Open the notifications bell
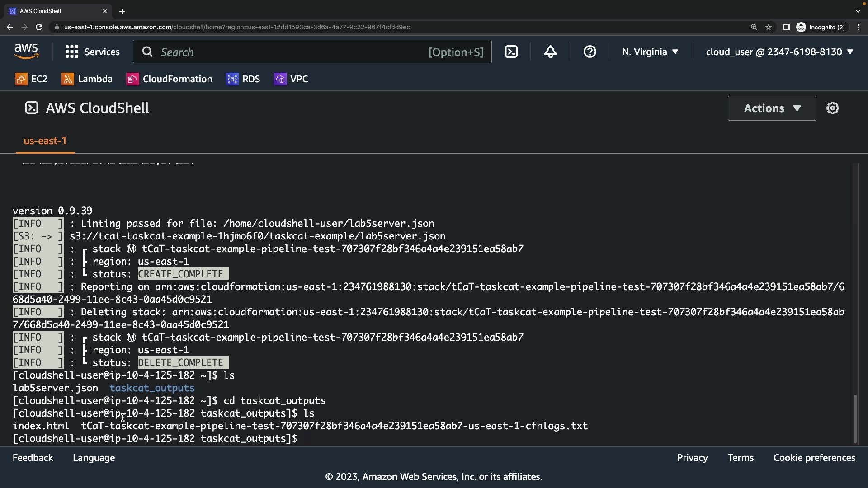 (x=550, y=52)
